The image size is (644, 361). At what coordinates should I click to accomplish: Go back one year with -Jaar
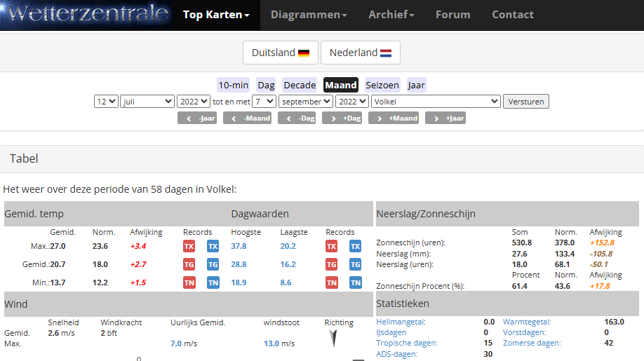(197, 118)
